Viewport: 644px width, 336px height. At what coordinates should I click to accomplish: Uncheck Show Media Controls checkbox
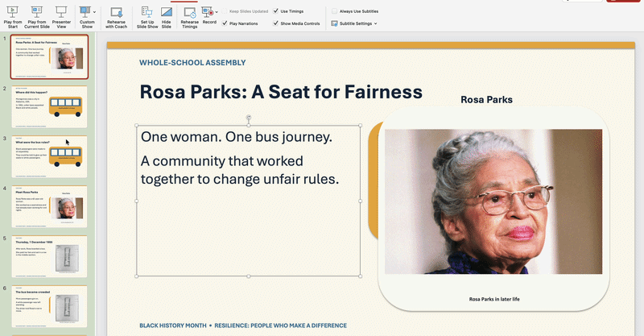click(275, 23)
